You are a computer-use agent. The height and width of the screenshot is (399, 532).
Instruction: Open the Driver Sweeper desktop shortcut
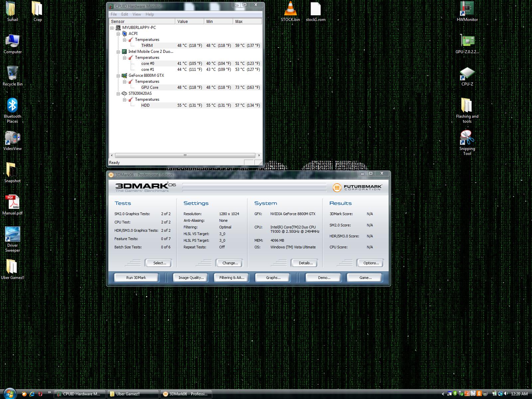pyautogui.click(x=13, y=239)
